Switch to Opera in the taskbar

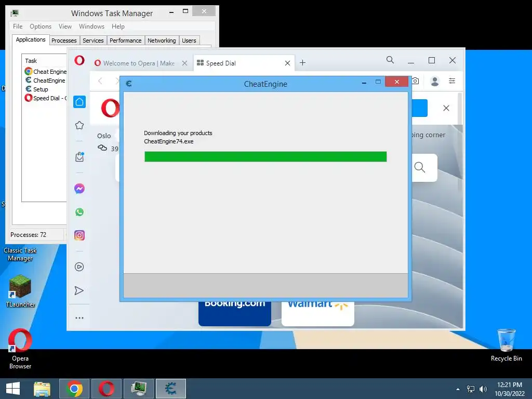(107, 389)
